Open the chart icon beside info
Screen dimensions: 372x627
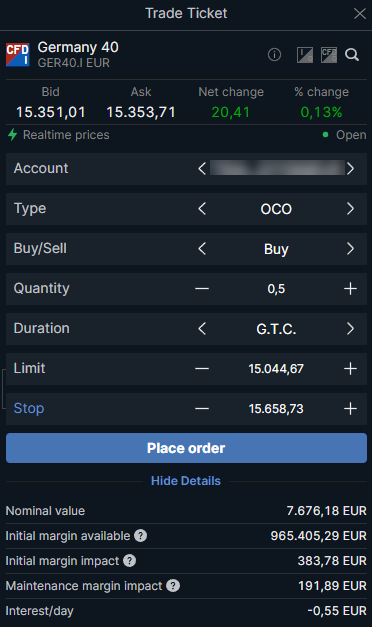(x=305, y=55)
